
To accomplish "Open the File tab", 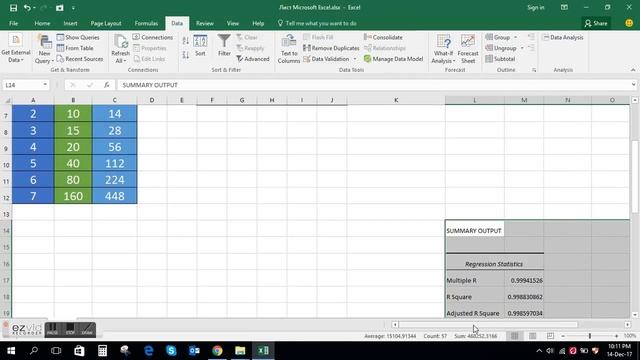I will pos(13,23).
